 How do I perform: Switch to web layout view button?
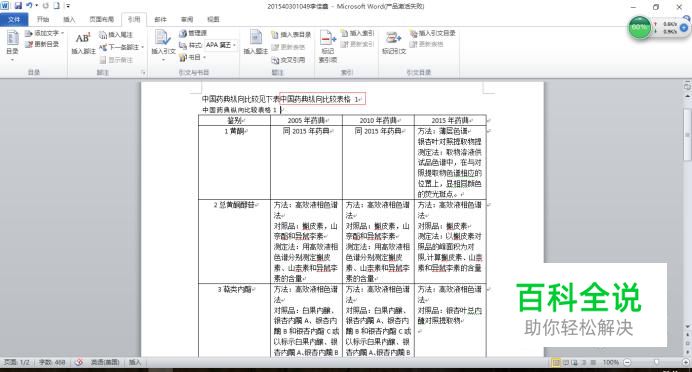point(575,363)
